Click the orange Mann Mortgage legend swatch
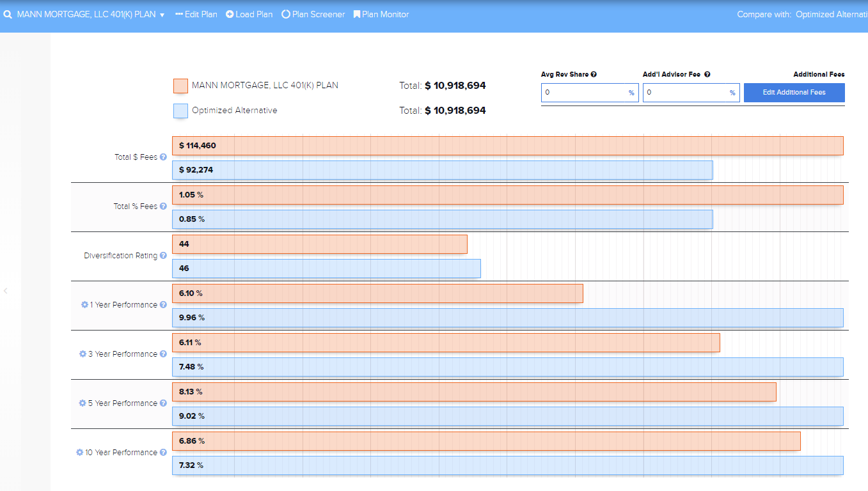The height and width of the screenshot is (491, 868). [180, 86]
